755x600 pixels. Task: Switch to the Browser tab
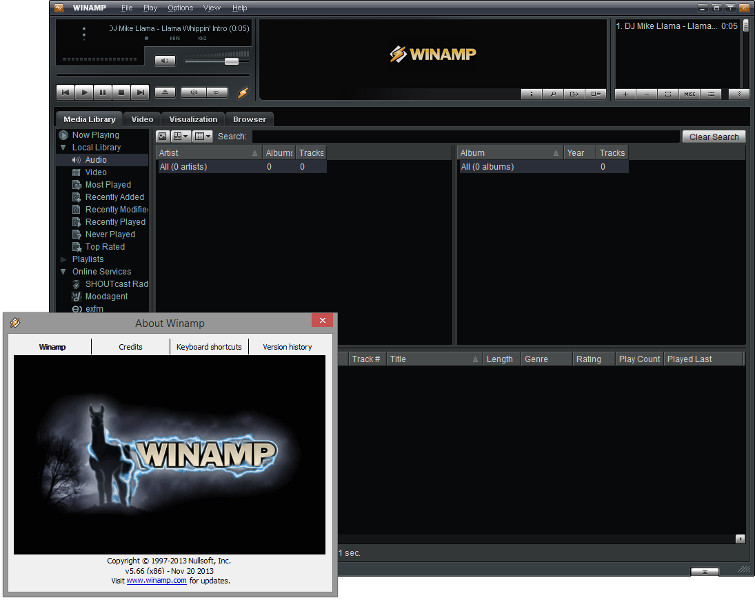tap(249, 119)
